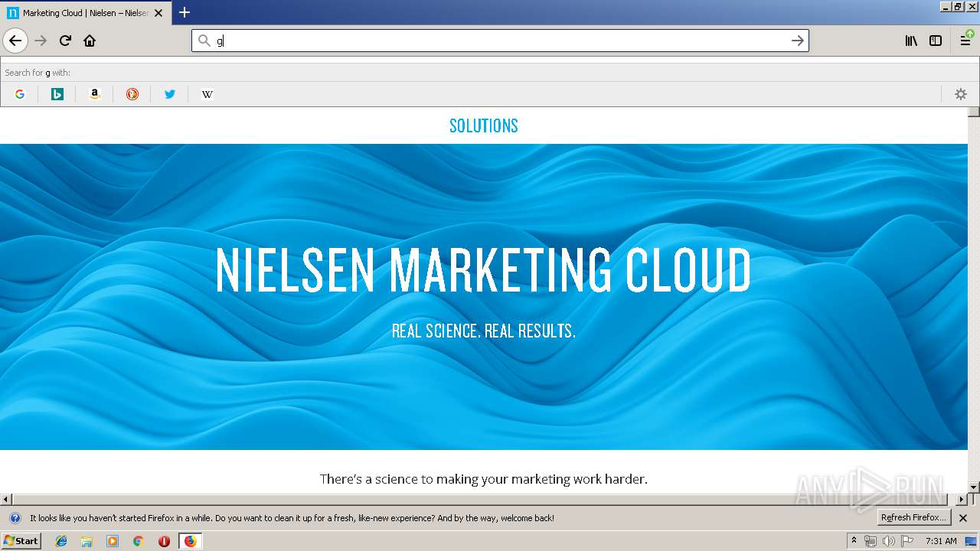Click the notification question mark icon
This screenshot has width=980, height=551.
[15, 518]
